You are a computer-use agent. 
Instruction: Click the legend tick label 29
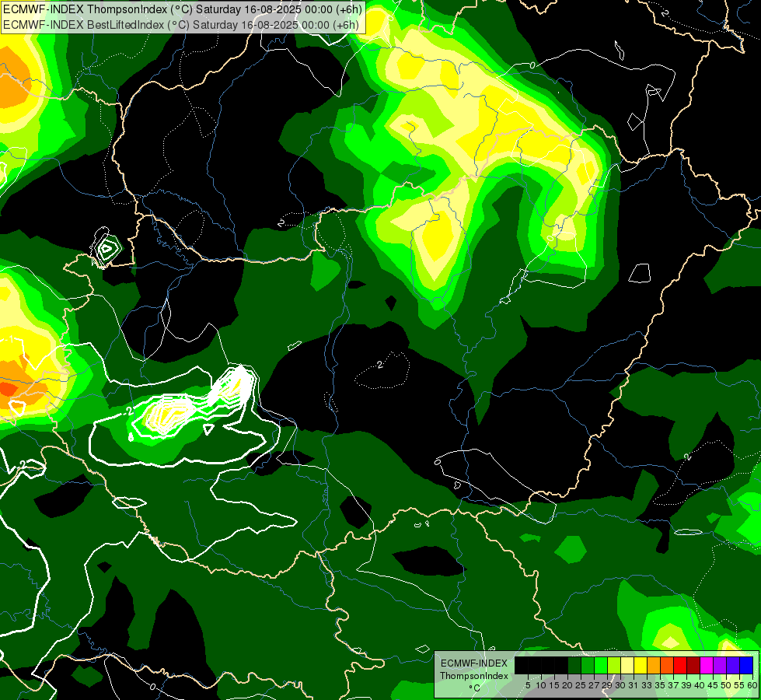coord(606,685)
